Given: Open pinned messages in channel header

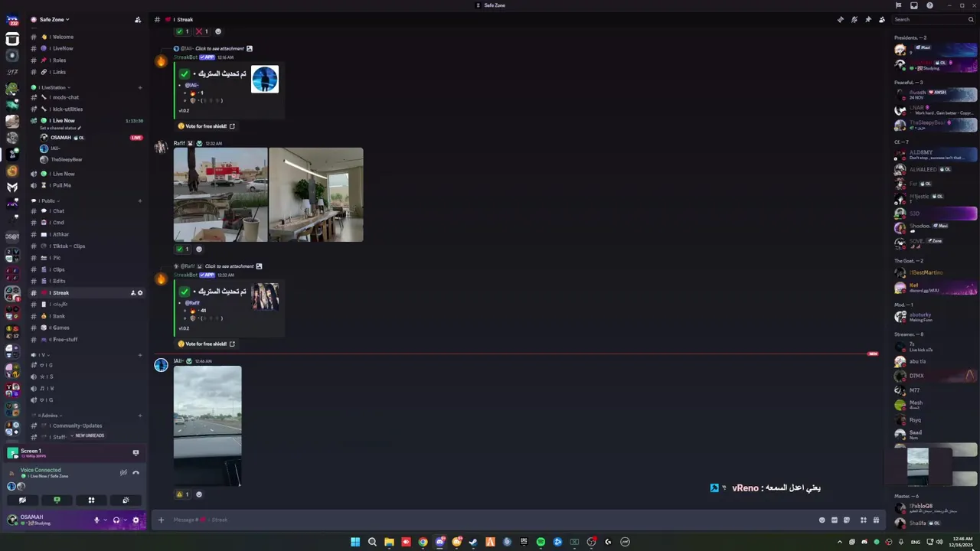Looking at the screenshot, I should pos(868,19).
